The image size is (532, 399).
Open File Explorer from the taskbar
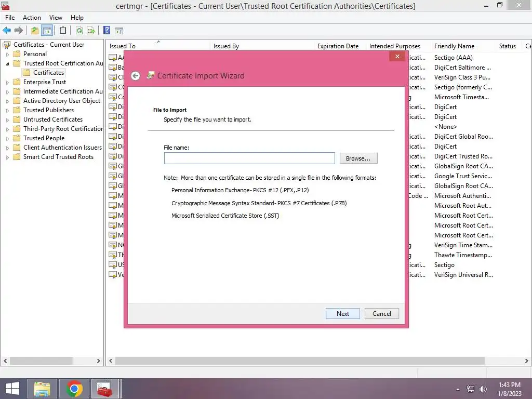click(x=42, y=389)
